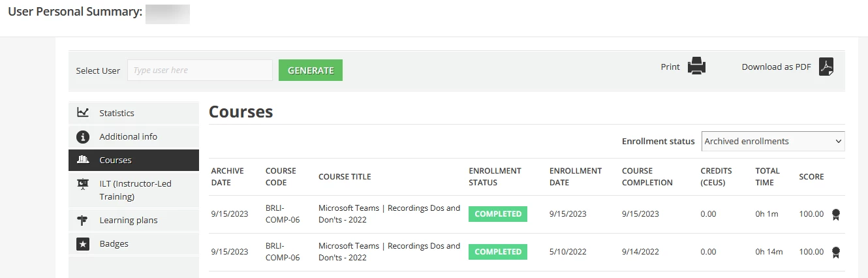Click the Learning plans signpost icon
The height and width of the screenshot is (278, 868).
83,220
